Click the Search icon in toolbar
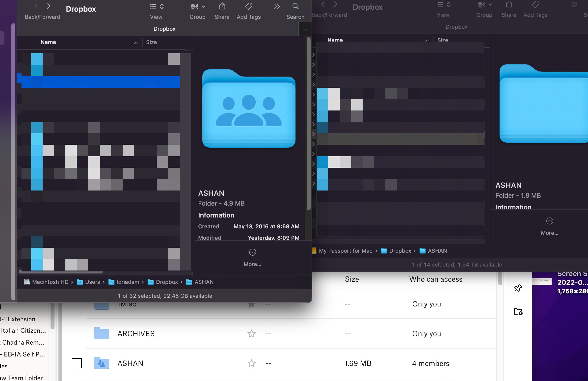 (296, 8)
